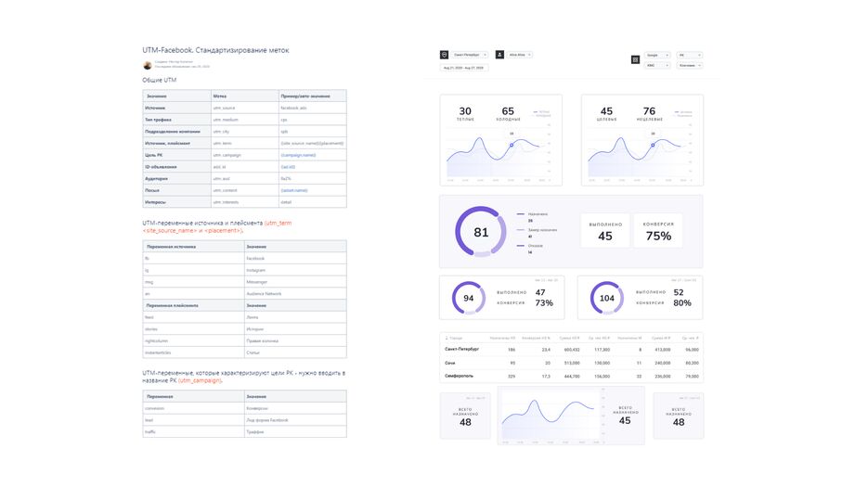Click the donut chart showing 94
Viewport: 868px width, 487px height.
468,298
